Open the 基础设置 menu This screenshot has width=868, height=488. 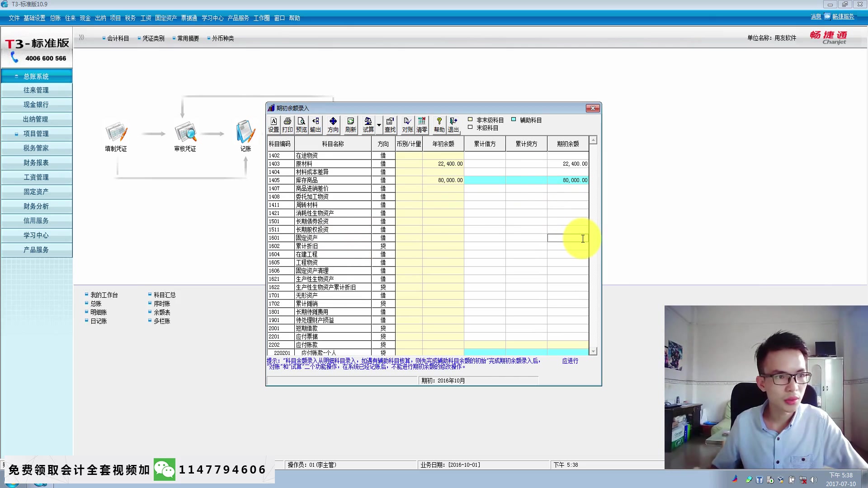(34, 18)
